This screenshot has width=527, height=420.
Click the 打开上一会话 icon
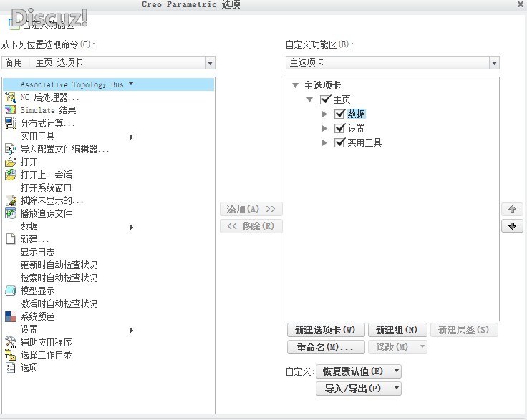(x=11, y=175)
